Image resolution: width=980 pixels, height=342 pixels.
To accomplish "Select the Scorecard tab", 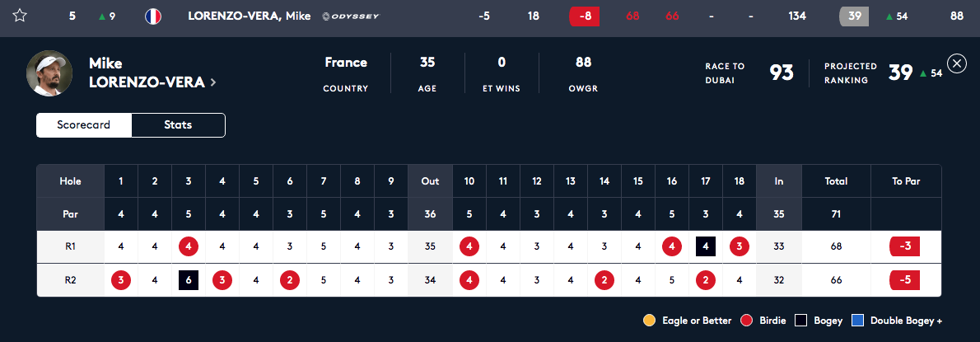I will coord(84,125).
